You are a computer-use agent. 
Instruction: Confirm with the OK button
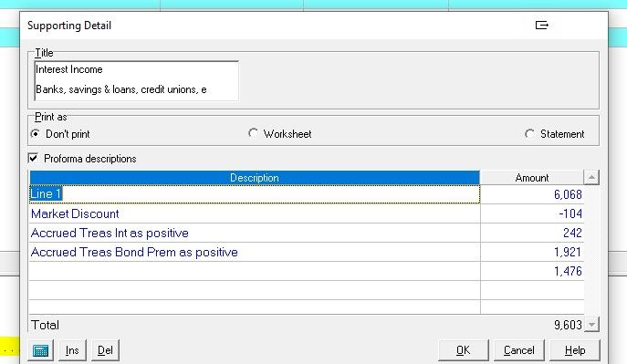[463, 350]
